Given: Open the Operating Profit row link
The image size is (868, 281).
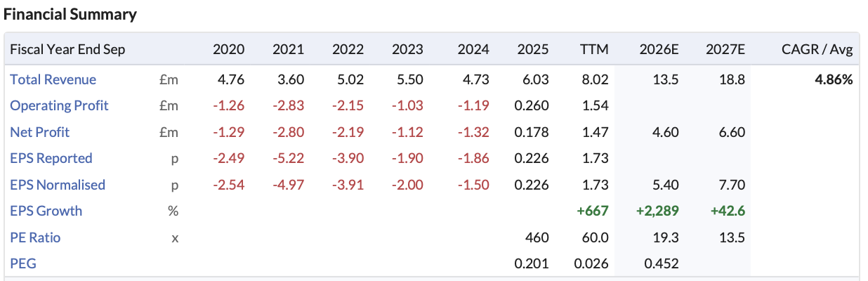Looking at the screenshot, I should [60, 106].
